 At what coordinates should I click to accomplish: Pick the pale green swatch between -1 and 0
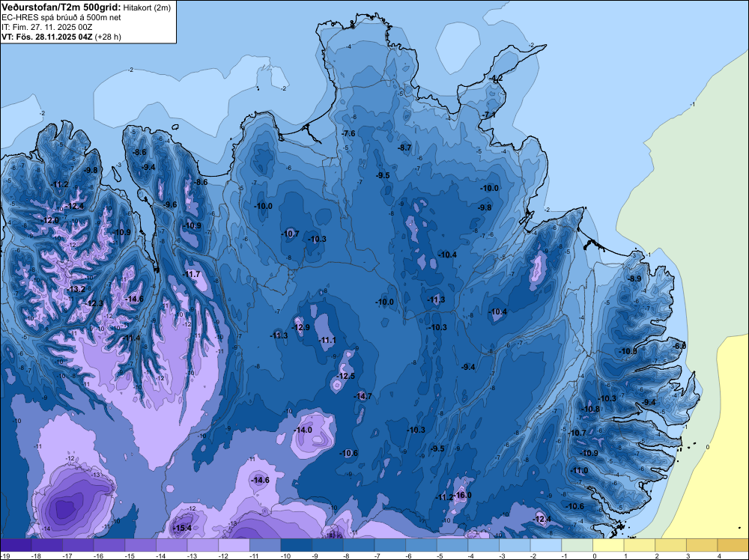(x=577, y=545)
